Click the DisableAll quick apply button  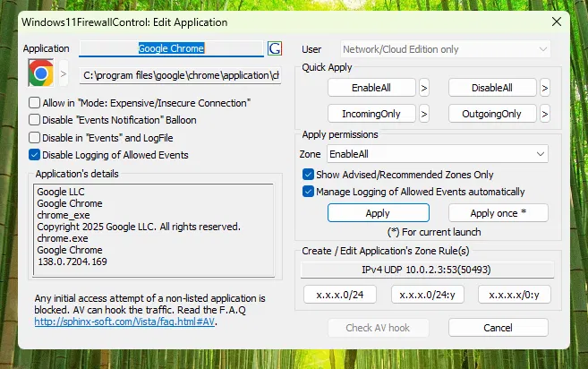coord(492,88)
